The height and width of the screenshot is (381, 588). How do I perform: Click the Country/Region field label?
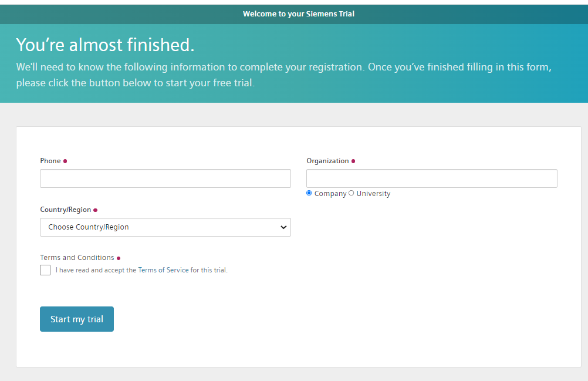66,210
